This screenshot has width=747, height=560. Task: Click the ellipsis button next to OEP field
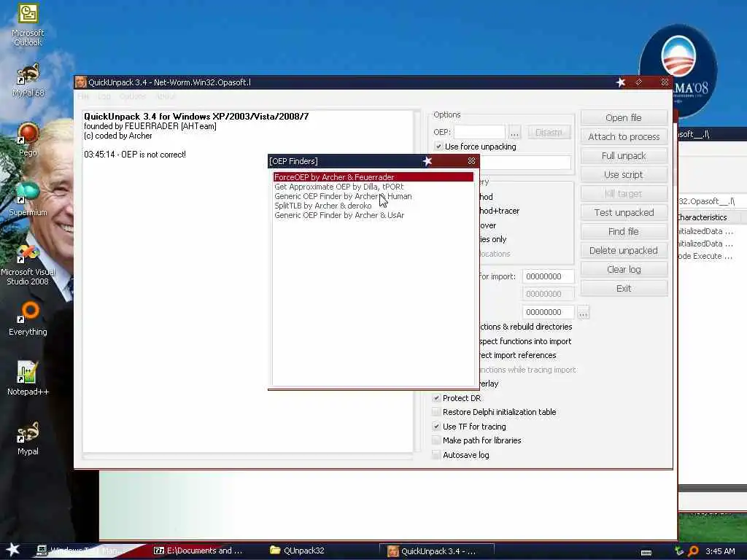click(x=514, y=132)
